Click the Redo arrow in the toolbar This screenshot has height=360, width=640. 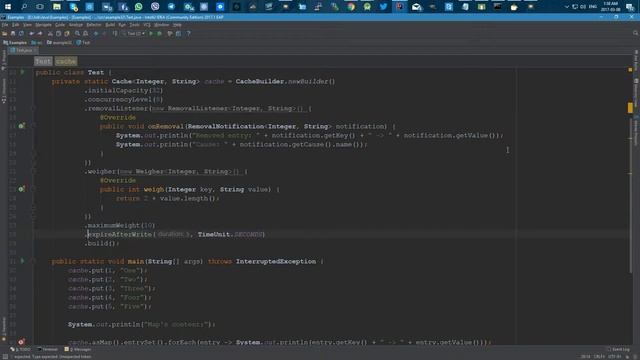[x=40, y=33]
